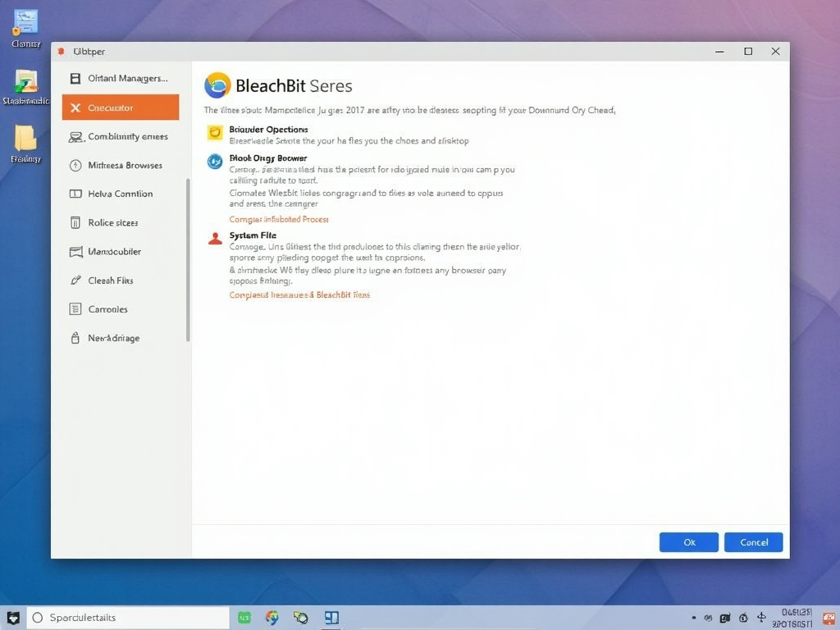The width and height of the screenshot is (840, 630).
Task: Select Cleash Fiits in sidebar
Action: pos(121,281)
